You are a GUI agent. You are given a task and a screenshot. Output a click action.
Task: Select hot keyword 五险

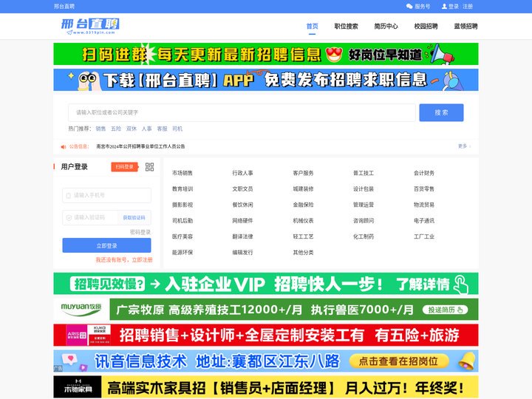pos(116,129)
